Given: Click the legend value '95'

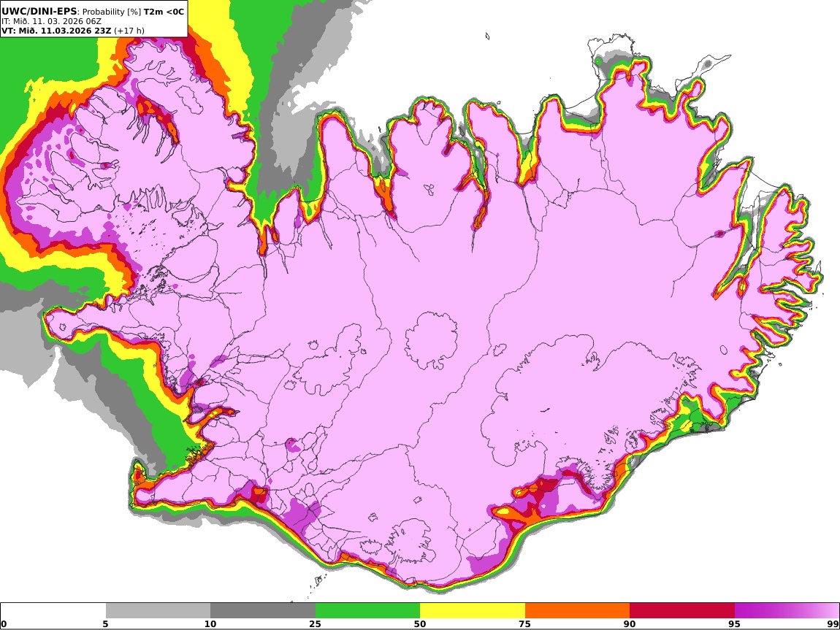Looking at the screenshot, I should (734, 623).
